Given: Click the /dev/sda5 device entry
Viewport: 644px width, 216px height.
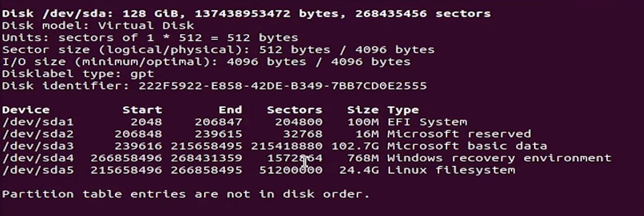Looking at the screenshot, I should pos(38,170).
